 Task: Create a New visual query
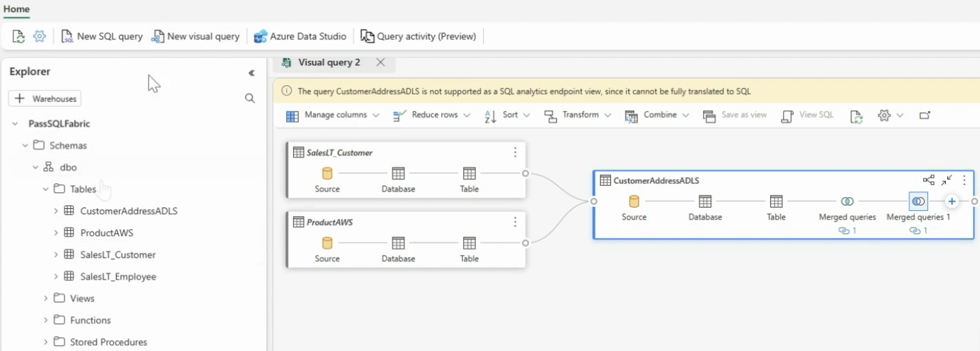click(x=196, y=37)
